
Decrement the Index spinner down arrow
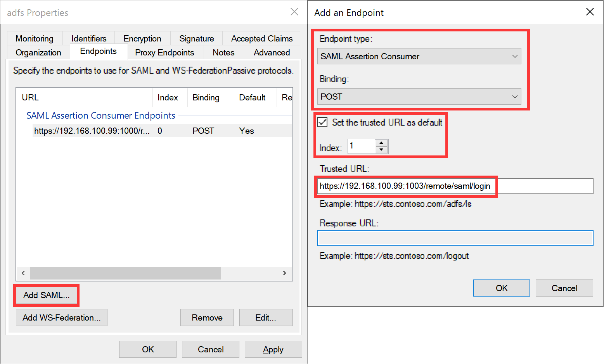382,150
